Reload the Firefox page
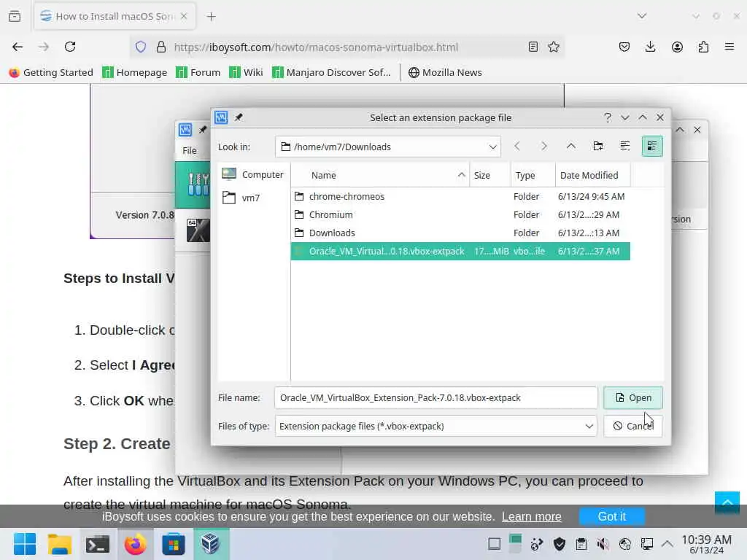 pyautogui.click(x=71, y=47)
